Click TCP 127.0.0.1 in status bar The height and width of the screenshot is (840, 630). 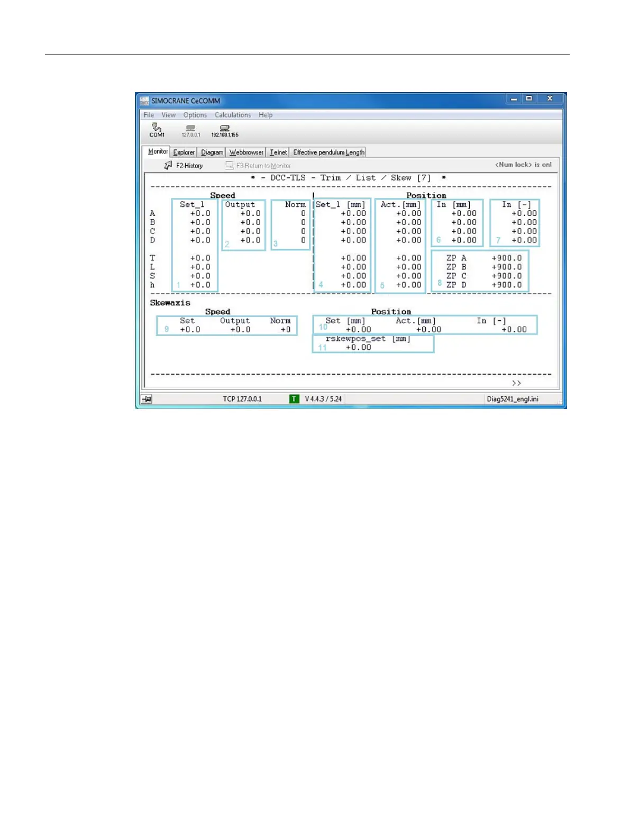point(242,399)
